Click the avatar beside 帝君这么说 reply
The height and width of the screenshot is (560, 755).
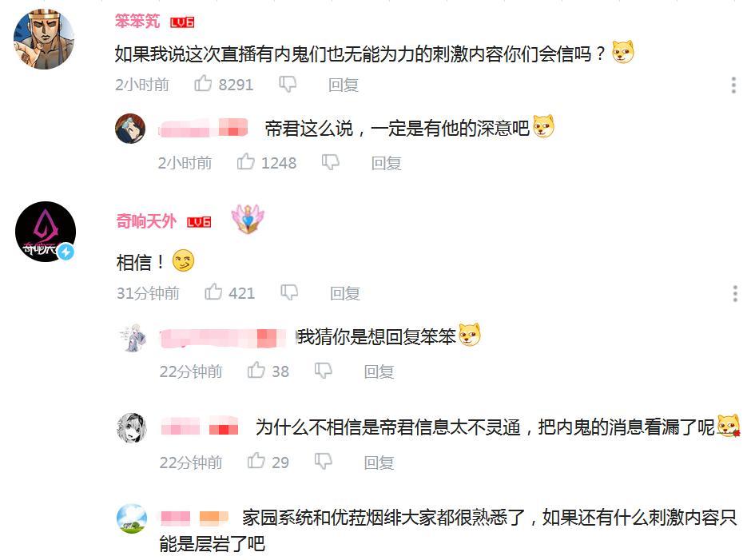[x=130, y=129]
